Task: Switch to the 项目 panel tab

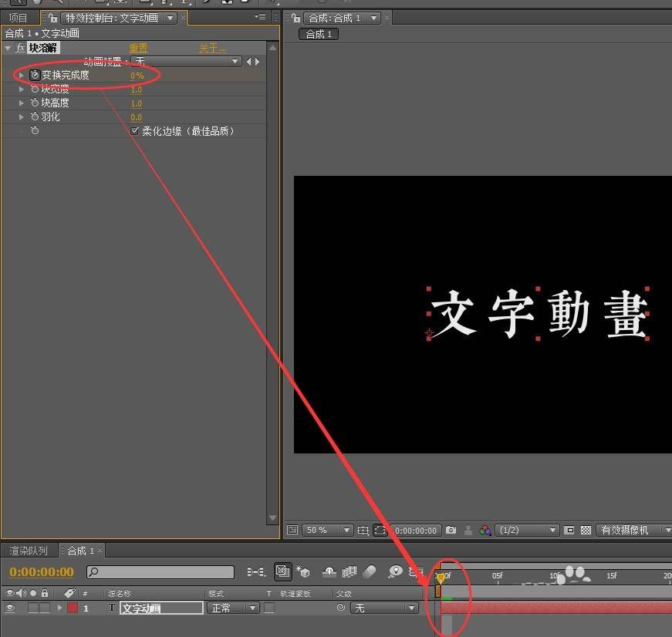Action: pos(19,17)
